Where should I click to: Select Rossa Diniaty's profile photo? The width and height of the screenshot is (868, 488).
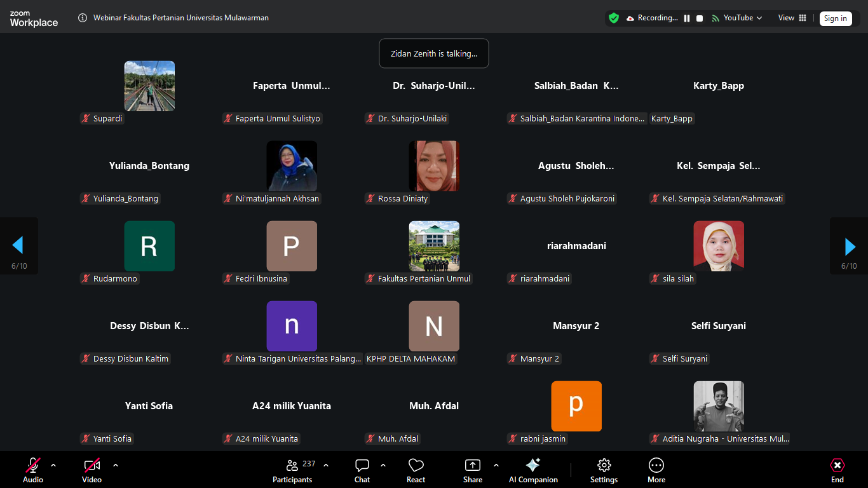pos(434,166)
